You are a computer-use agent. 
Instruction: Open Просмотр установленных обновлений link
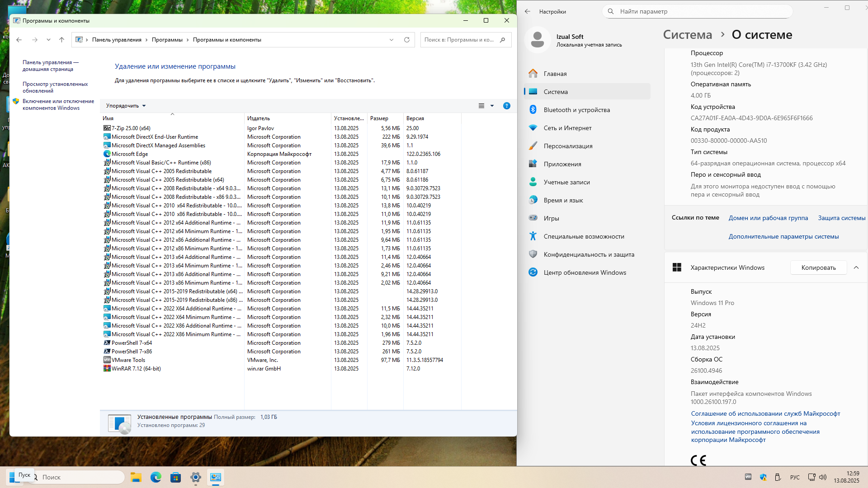click(x=55, y=87)
